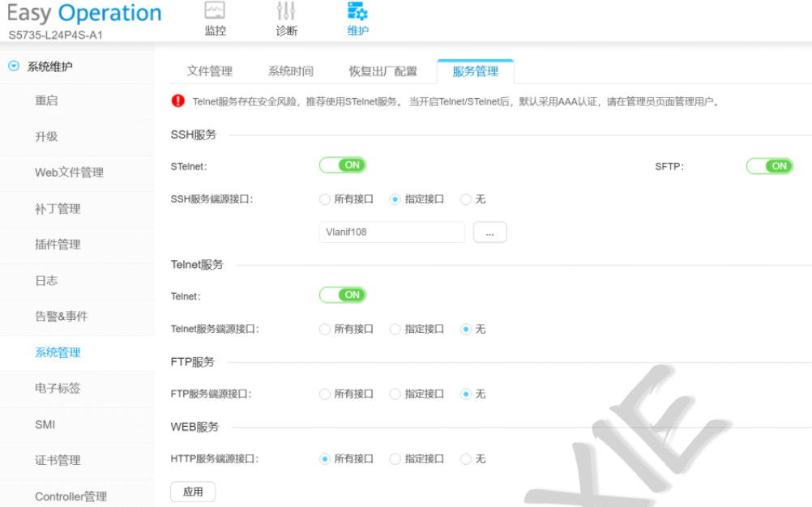Turn off the Telnet switch

[x=343, y=295]
